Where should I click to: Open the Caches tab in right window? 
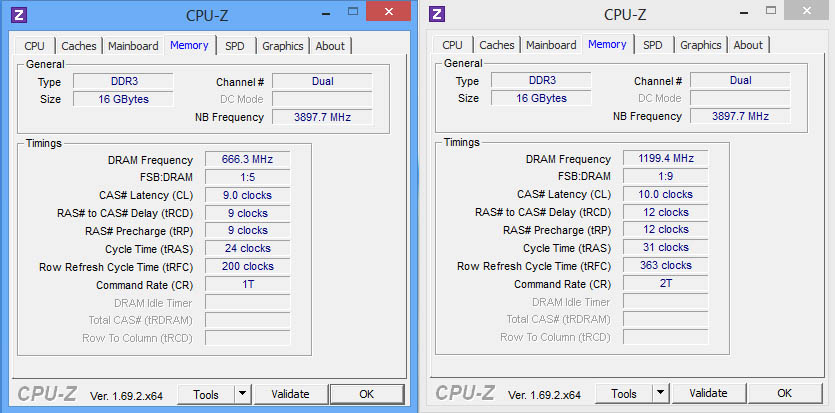(x=497, y=45)
